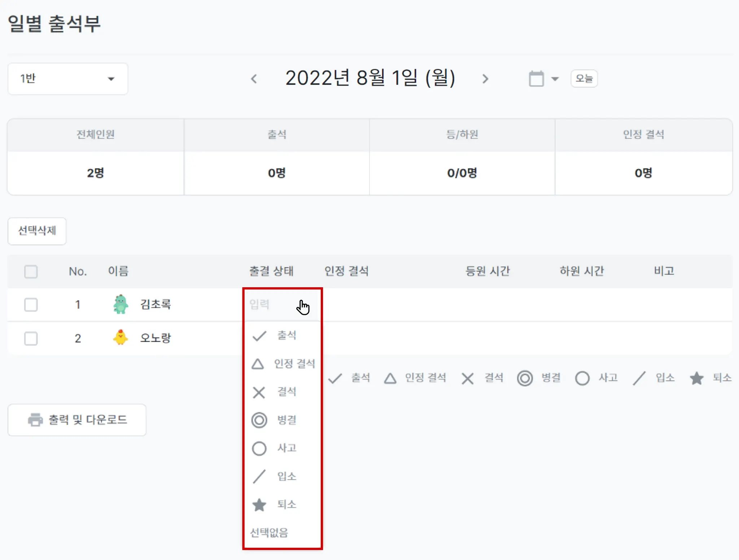Click the 오늘 button
This screenshot has width=739, height=560.
tap(584, 78)
